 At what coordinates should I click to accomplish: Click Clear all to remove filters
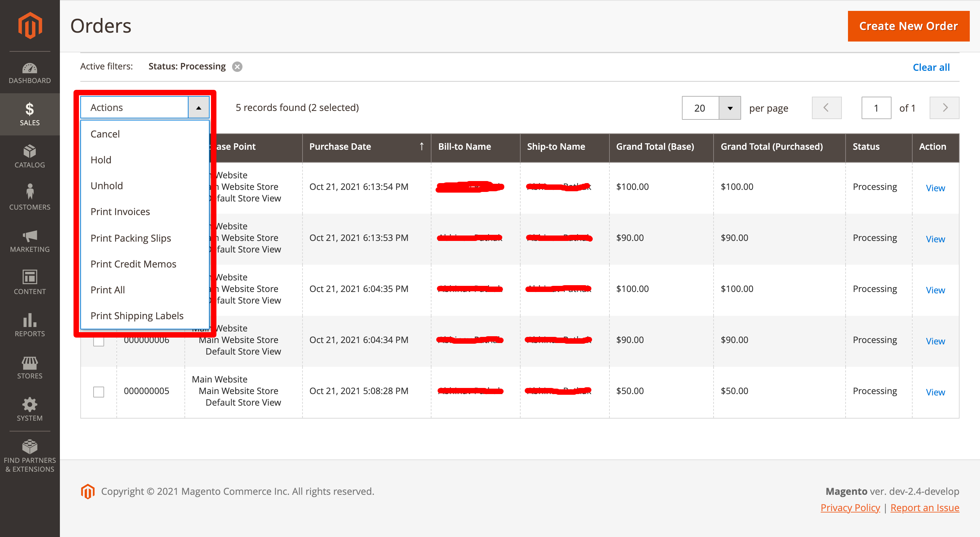(931, 67)
